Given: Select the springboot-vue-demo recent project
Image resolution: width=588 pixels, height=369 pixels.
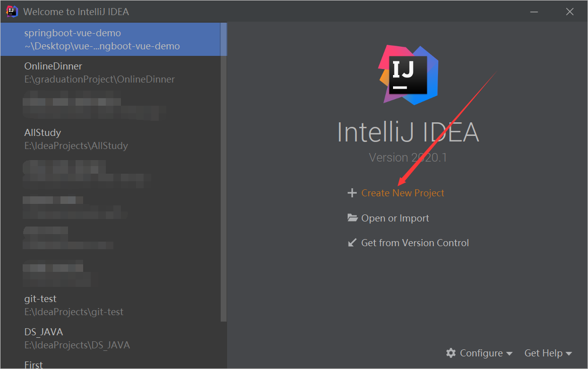Looking at the screenshot, I should [x=101, y=39].
